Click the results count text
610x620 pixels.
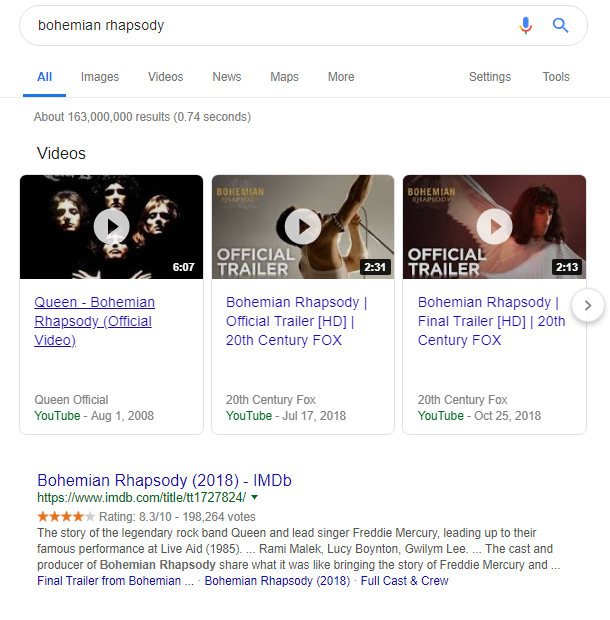(142, 117)
